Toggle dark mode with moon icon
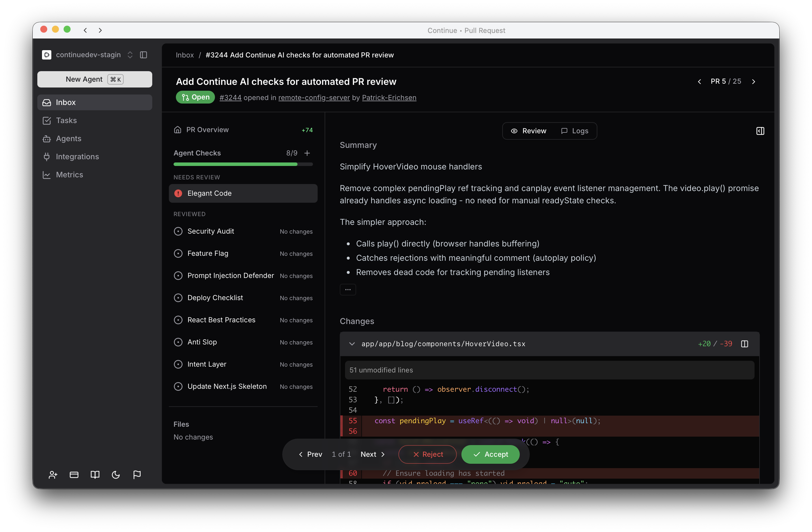Image resolution: width=812 pixels, height=532 pixels. pos(116,475)
